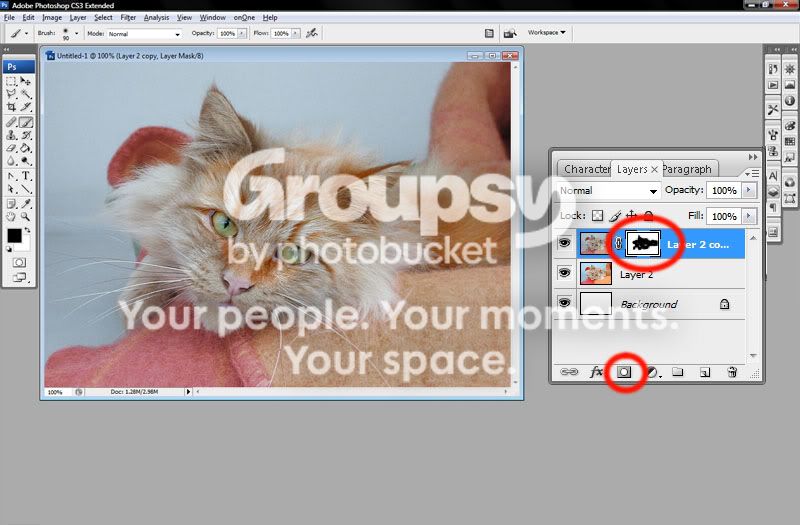The image size is (800, 525).
Task: Select the Zoom tool
Action: [26, 216]
